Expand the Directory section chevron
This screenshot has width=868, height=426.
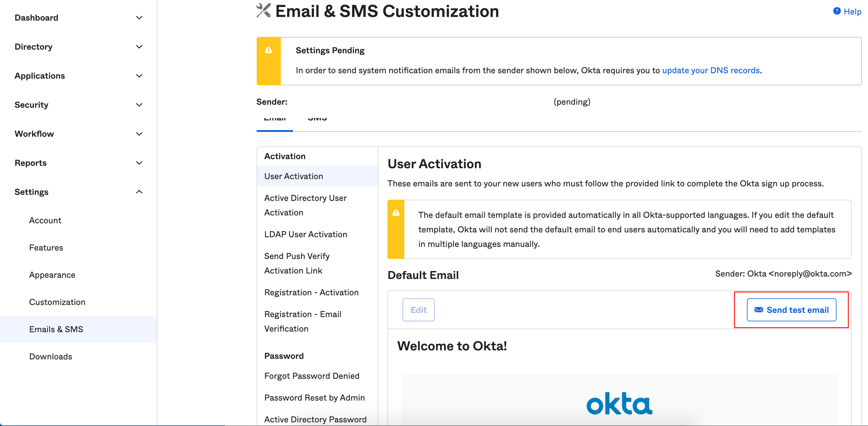tap(139, 47)
